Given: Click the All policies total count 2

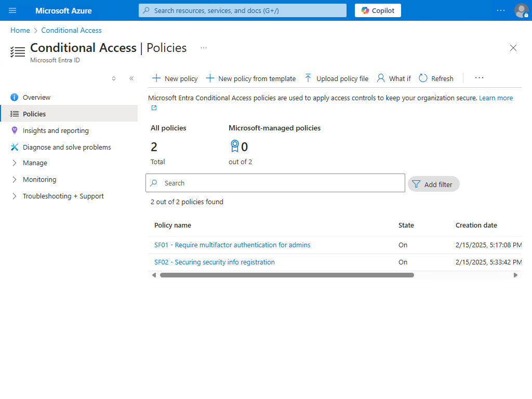Looking at the screenshot, I should [154, 147].
